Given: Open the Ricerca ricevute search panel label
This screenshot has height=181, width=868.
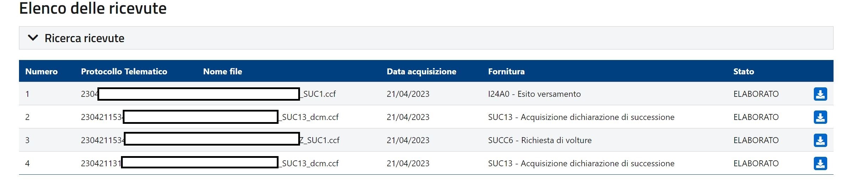Looking at the screenshot, I should [x=84, y=38].
